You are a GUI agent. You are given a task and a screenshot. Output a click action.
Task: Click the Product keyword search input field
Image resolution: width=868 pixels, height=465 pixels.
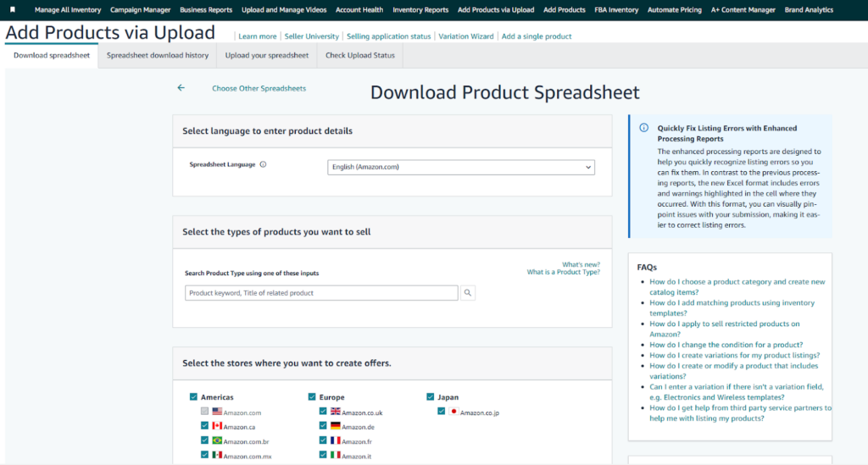tap(321, 293)
